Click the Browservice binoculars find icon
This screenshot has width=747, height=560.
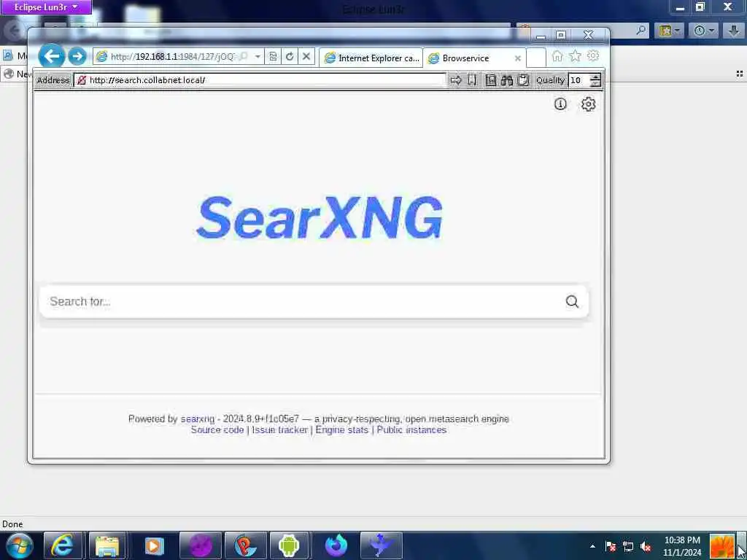point(507,80)
